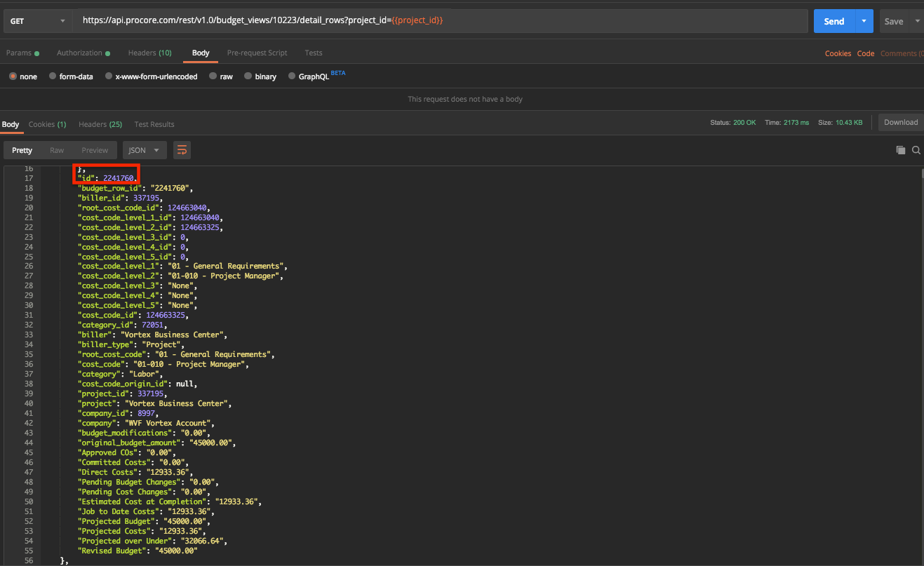Open the GET method dropdown
The image size is (924, 566).
click(38, 21)
